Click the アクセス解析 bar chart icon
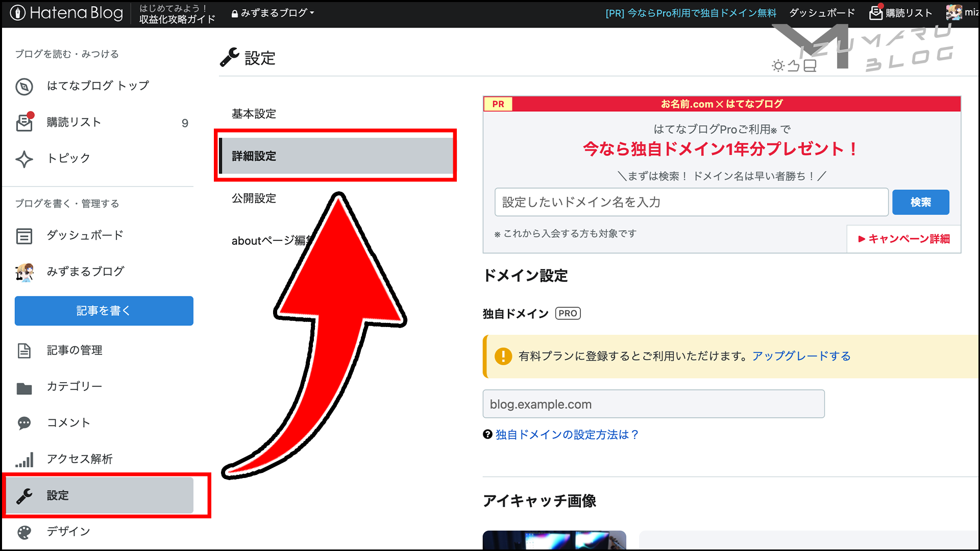This screenshot has width=980, height=551. tap(24, 460)
